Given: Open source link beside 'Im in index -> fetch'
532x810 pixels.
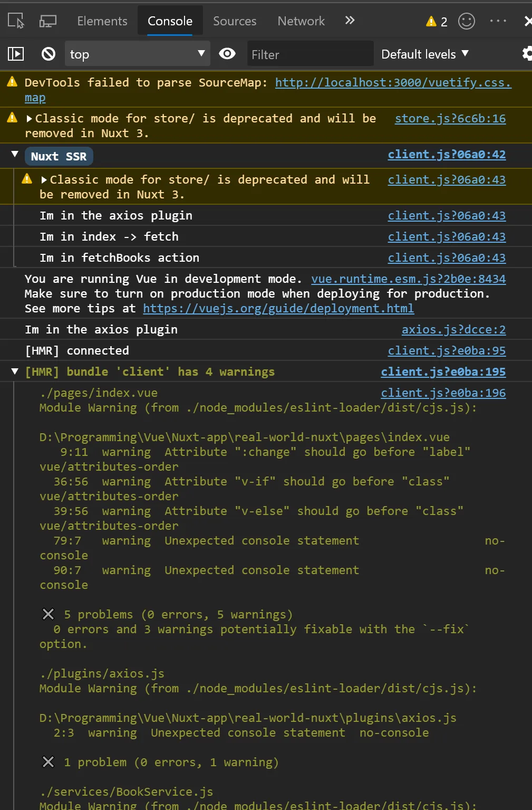Looking at the screenshot, I should pyautogui.click(x=447, y=237).
